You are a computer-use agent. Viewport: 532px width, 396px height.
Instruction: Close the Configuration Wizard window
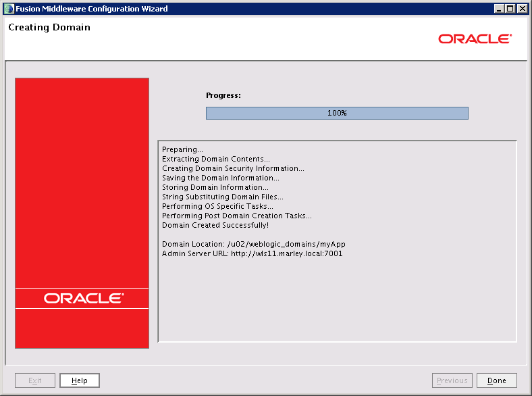[523, 8]
